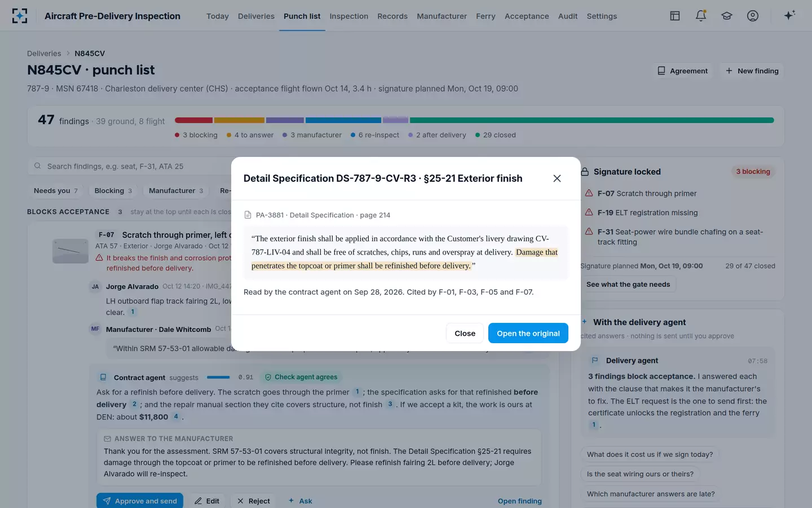Reject the suggested answer

click(253, 501)
